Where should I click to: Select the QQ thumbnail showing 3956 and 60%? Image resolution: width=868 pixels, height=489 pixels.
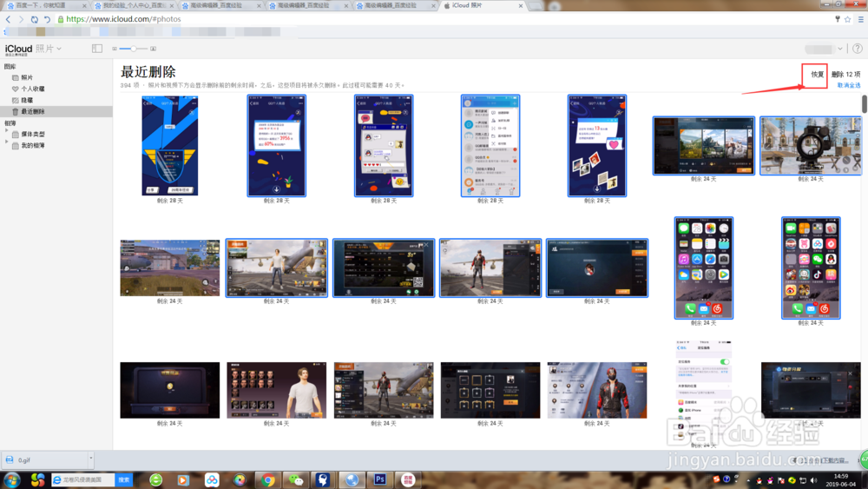point(277,146)
